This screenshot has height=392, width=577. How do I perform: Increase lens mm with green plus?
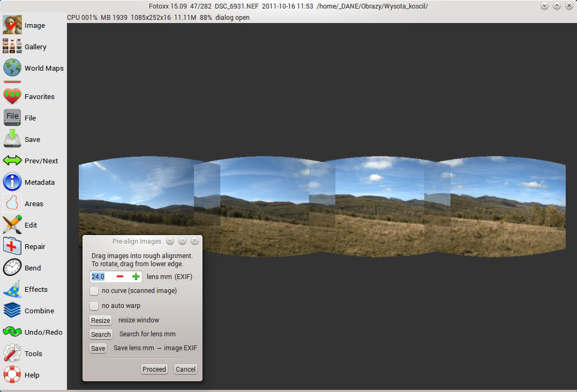click(136, 276)
